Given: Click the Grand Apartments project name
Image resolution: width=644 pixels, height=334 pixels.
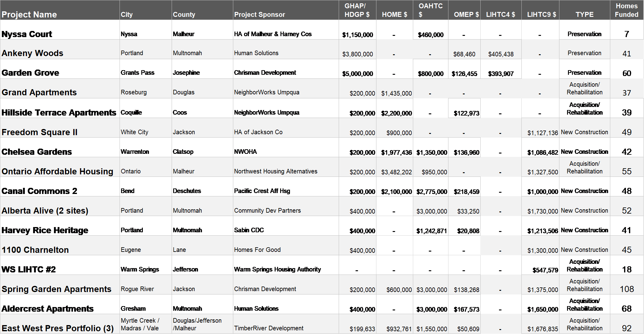Looking at the screenshot, I should [x=39, y=92].
